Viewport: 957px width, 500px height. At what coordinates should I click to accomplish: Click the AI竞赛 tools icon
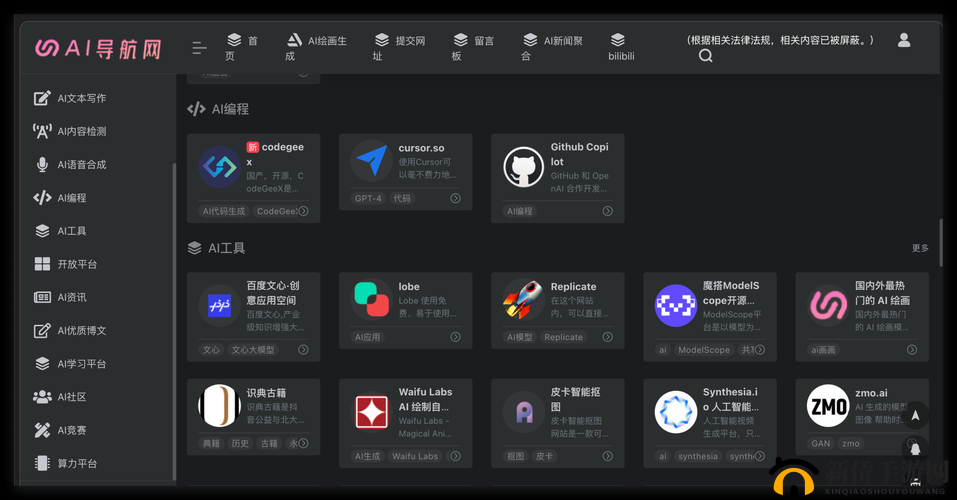tap(42, 430)
